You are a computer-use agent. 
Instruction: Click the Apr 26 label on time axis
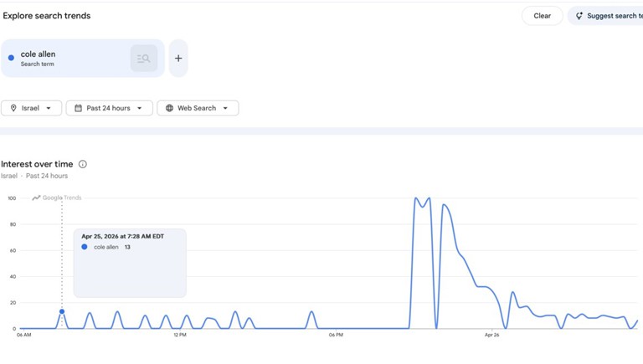(x=491, y=335)
